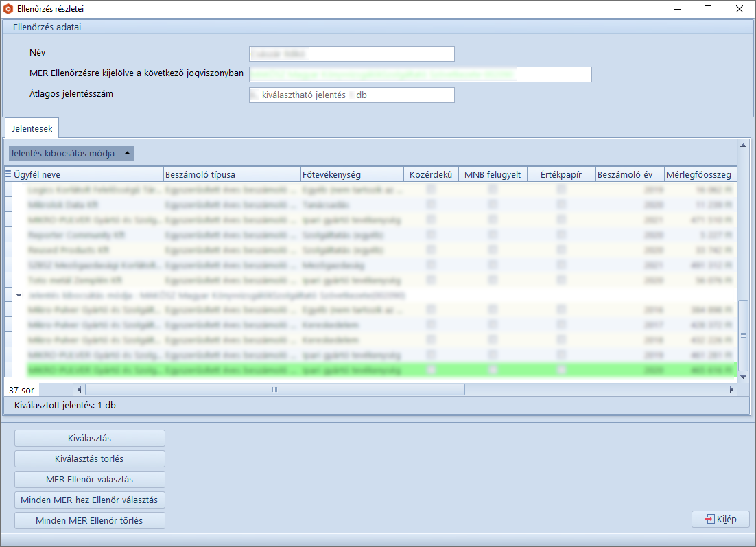Toggle MNB felügyelt checkbox in the highlighted row

coord(493,370)
